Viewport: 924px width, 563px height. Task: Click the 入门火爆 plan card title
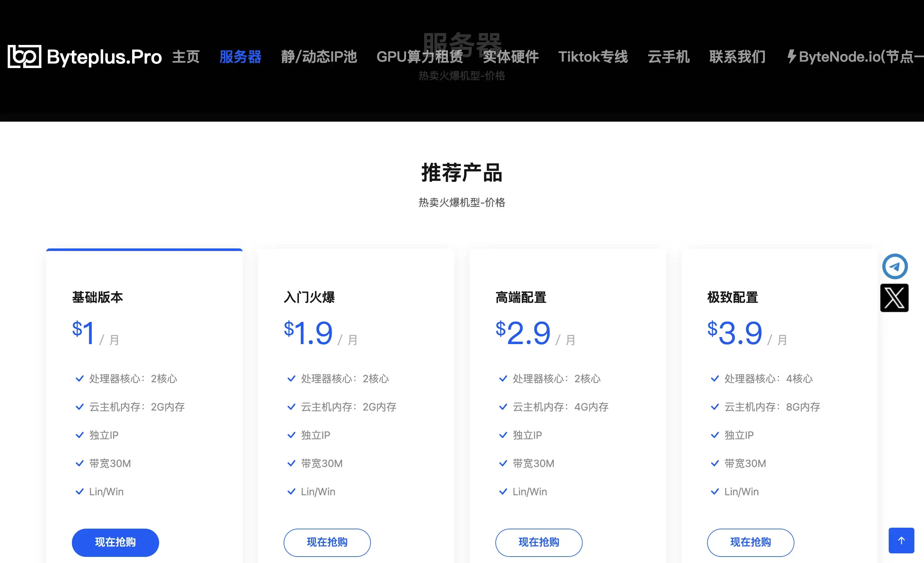pyautogui.click(x=309, y=297)
